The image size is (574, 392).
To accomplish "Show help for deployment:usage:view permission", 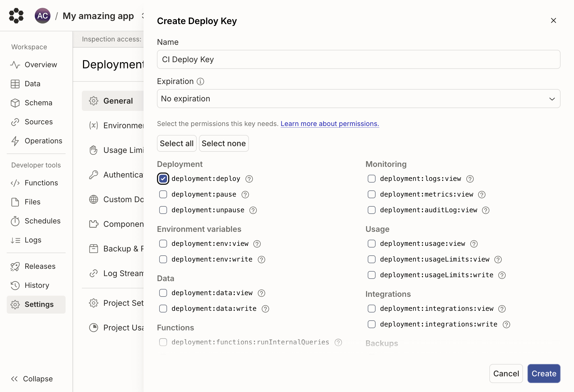I will tap(474, 244).
